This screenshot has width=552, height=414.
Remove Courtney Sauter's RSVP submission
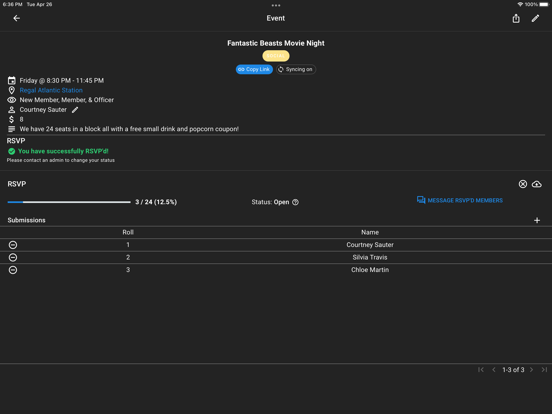click(x=13, y=245)
